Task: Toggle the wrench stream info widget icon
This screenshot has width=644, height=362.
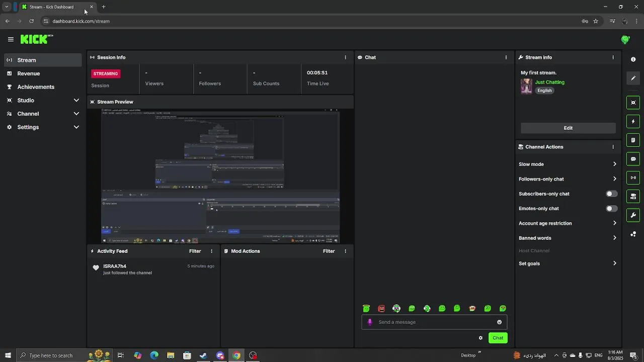Action: 633,215
